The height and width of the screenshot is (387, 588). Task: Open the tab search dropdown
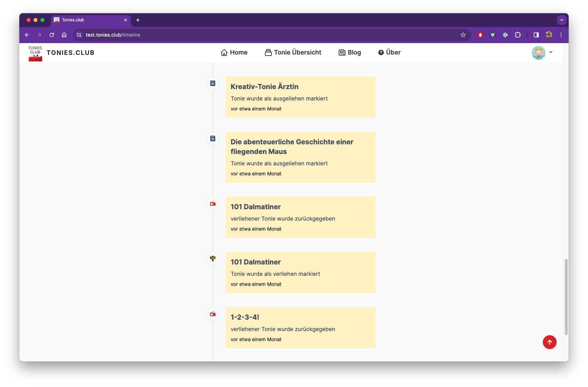[x=562, y=20]
